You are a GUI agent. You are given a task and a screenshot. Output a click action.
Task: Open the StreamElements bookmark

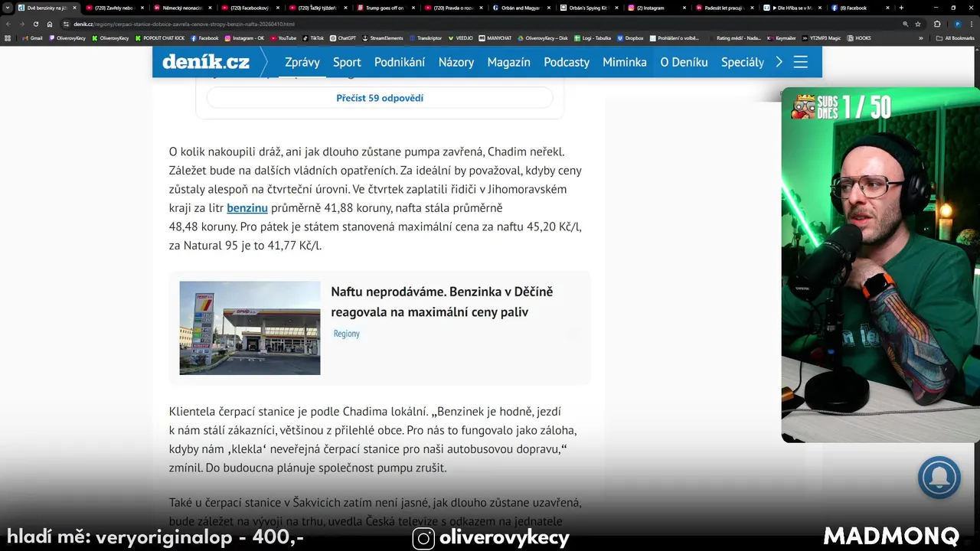[382, 37]
